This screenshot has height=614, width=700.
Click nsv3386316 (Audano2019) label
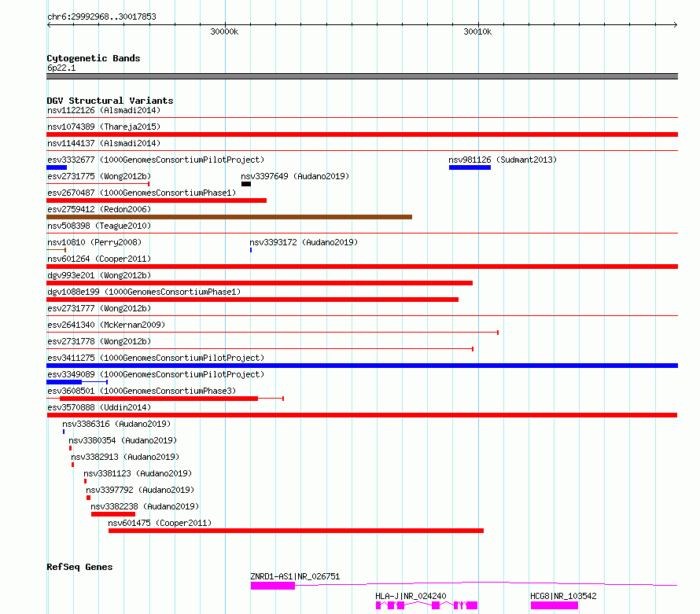(x=116, y=424)
